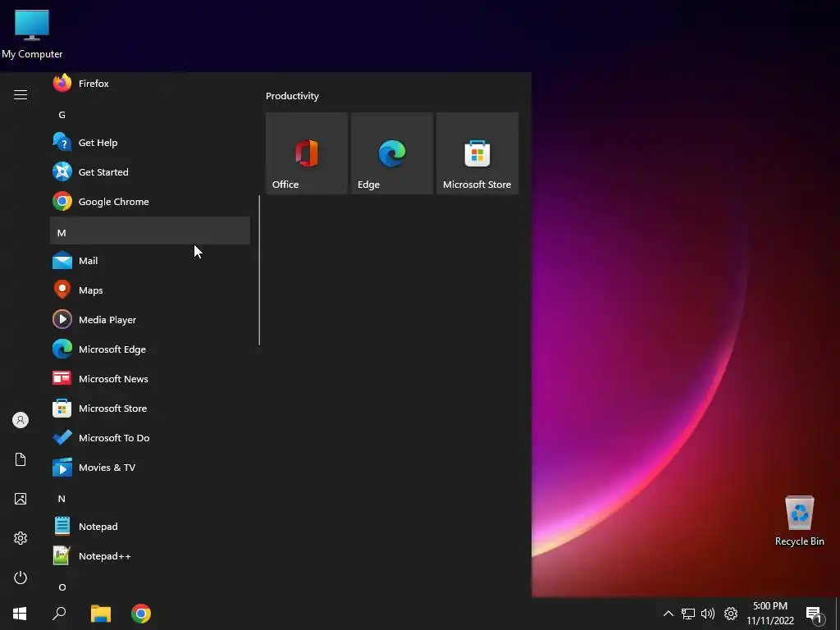Image resolution: width=840 pixels, height=630 pixels.
Task: Select the My Computer desktop icon
Action: pos(32,34)
